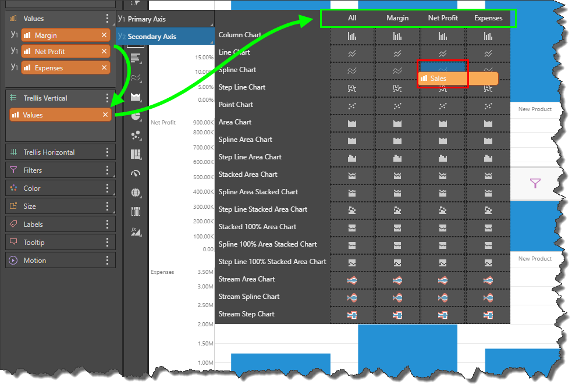Image resolution: width=579 pixels, height=392 pixels.
Task: Open the Color drop zone options menu
Action: [108, 188]
